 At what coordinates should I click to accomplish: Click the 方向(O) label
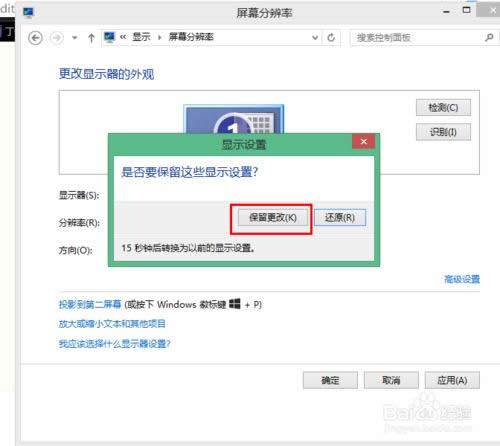pyautogui.click(x=76, y=250)
